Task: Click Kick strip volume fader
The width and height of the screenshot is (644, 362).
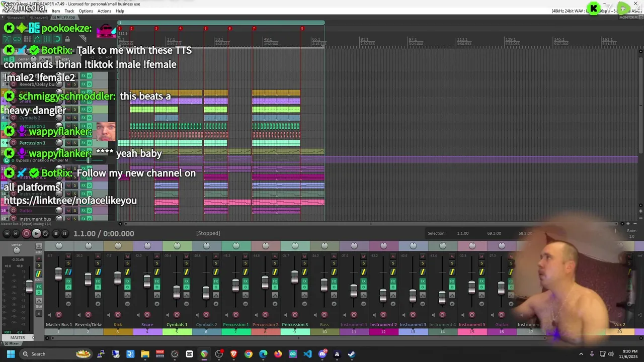Action: pyautogui.click(x=117, y=279)
